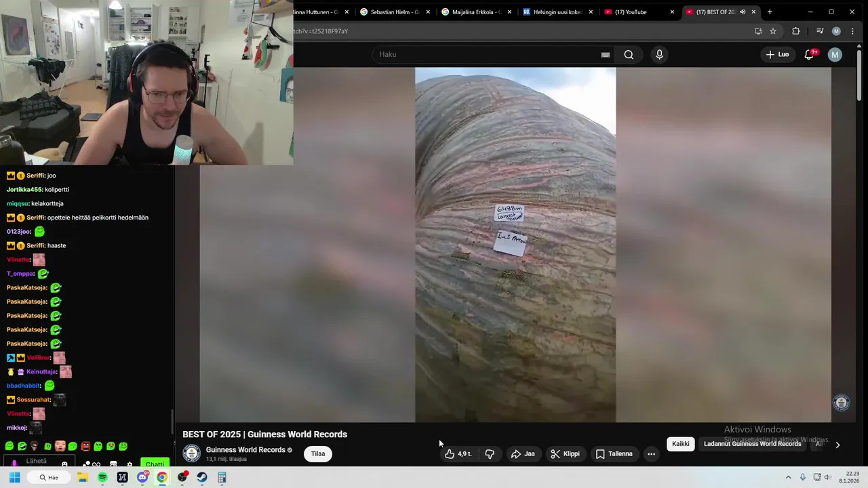
Task: Like the video with thumbs-up button
Action: click(x=458, y=454)
